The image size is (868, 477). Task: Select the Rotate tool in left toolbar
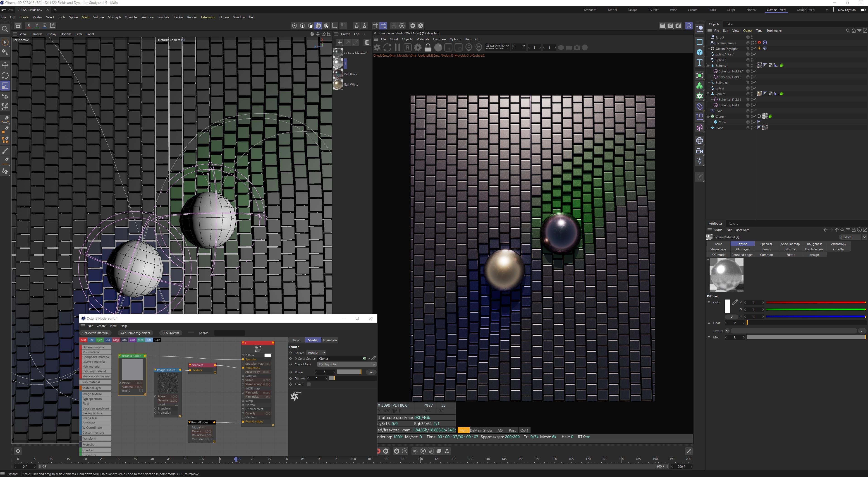[5, 76]
